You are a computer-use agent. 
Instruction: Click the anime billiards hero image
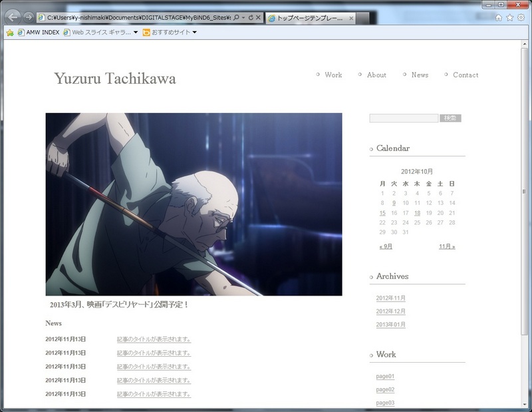pyautogui.click(x=194, y=204)
